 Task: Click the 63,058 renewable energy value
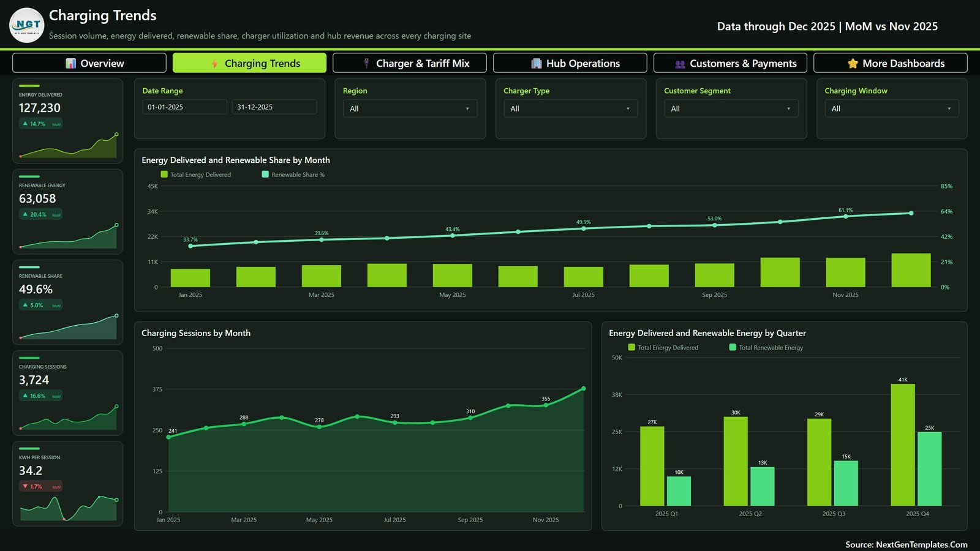pyautogui.click(x=37, y=198)
